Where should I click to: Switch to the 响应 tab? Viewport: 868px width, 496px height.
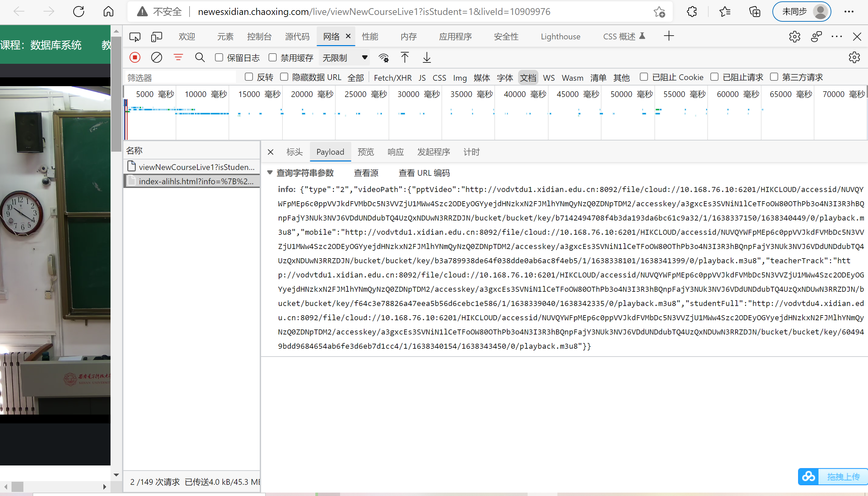pyautogui.click(x=396, y=152)
